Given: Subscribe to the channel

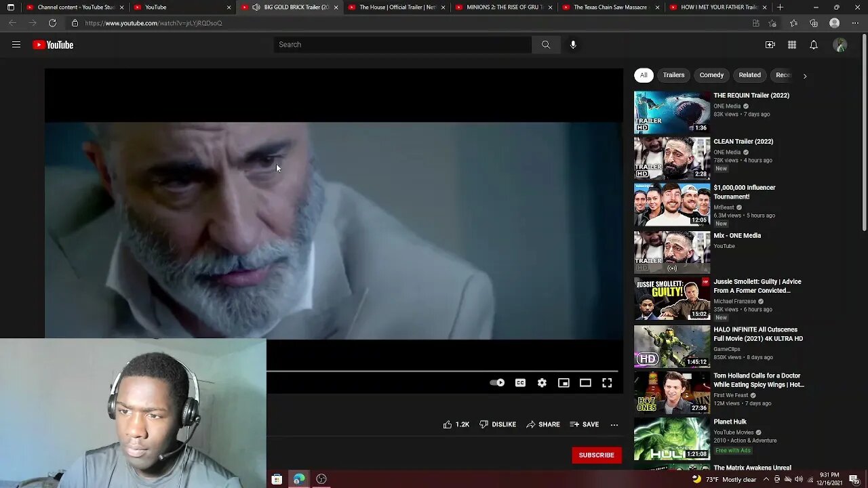Looking at the screenshot, I should [x=597, y=455].
